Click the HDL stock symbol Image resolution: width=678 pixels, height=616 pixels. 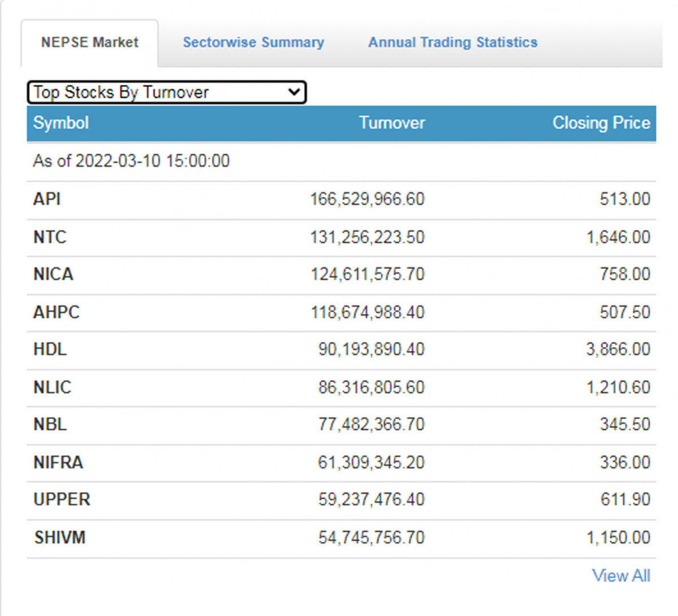[x=50, y=349]
